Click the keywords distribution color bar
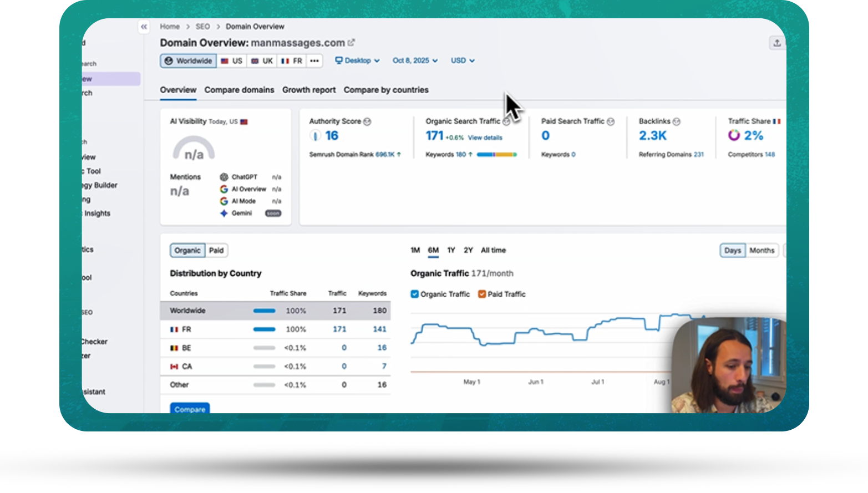Screen dimensions: 868x493 click(x=497, y=155)
